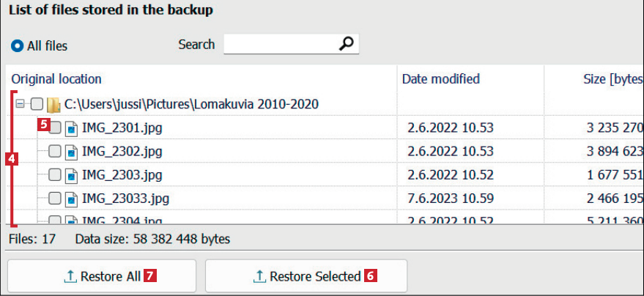The image size is (644, 296).
Task: Click the upload icon on Restore Selected
Action: point(259,276)
